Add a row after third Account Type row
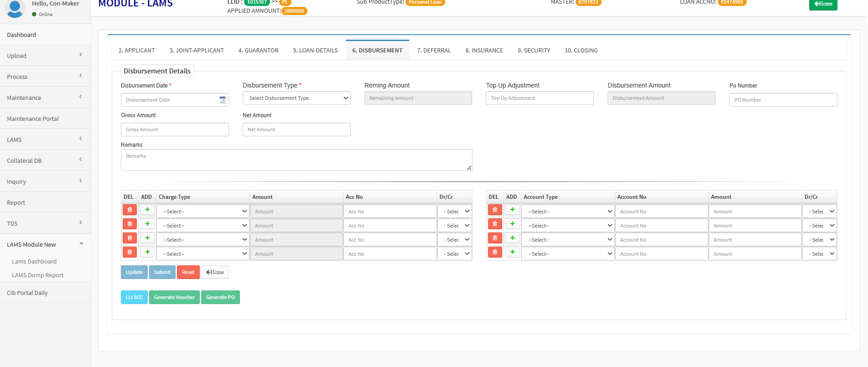 pos(512,238)
